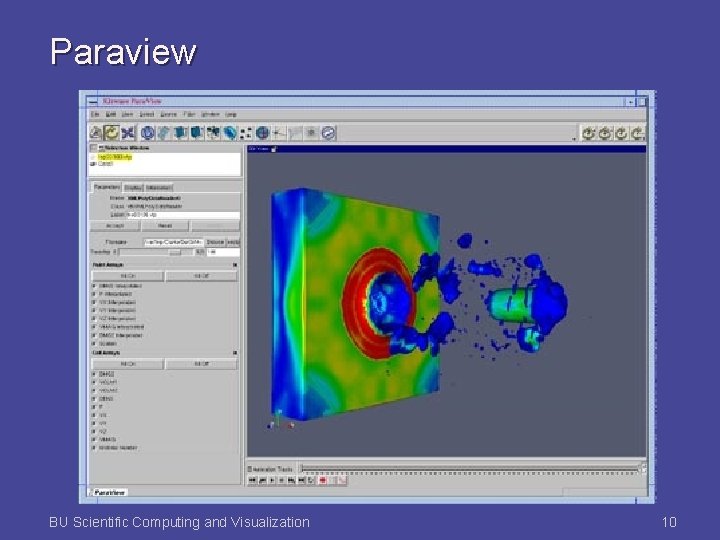The width and height of the screenshot is (720, 540).
Task: Collapse the Cell Arrays section
Action: pos(235,353)
